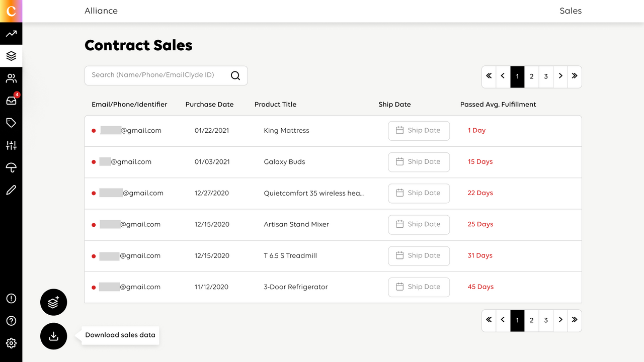Open Ship Date picker for 3-Door Refrigerator
Screen dimensions: 644x362
coord(419,287)
